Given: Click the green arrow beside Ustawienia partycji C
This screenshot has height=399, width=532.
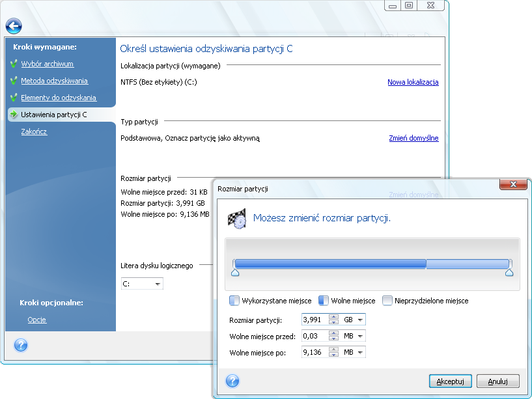Looking at the screenshot, I should point(14,115).
